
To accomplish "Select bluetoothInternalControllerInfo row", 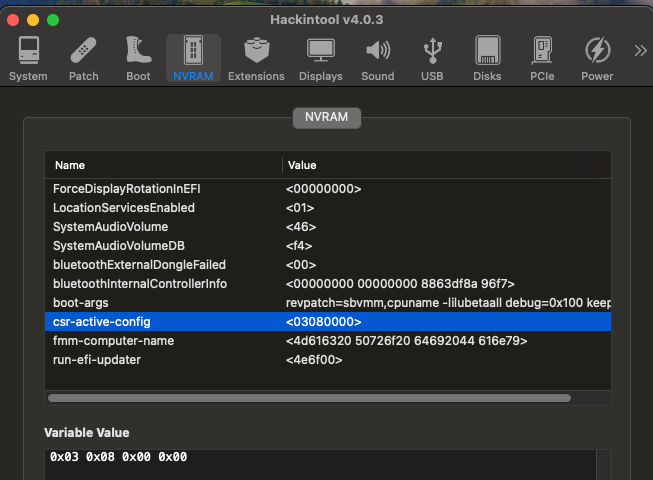I will [x=328, y=284].
